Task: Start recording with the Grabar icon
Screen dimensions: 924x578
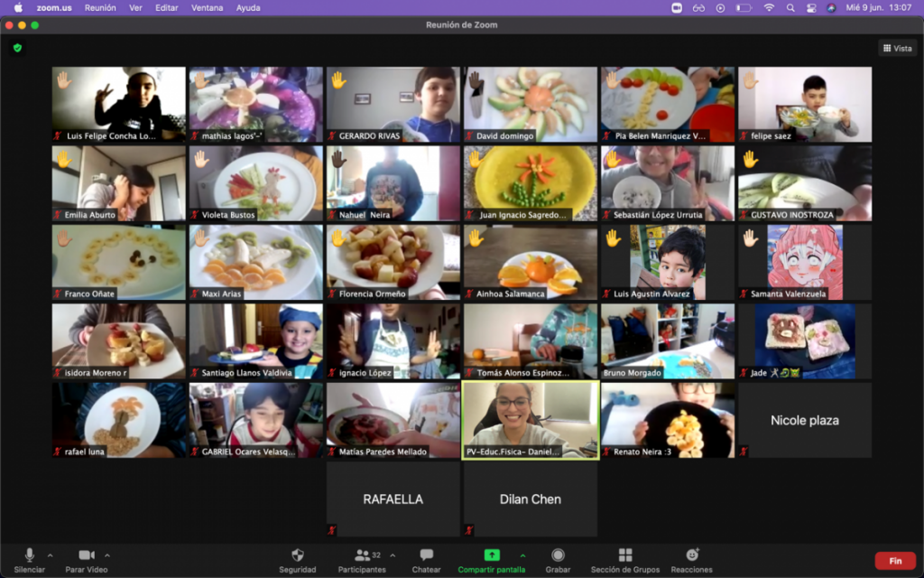Action: coord(558,555)
